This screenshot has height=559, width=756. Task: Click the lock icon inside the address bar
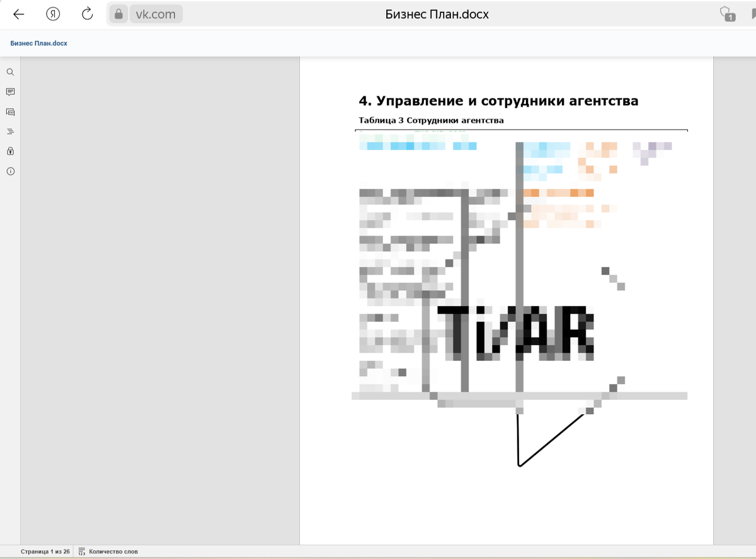pos(118,14)
